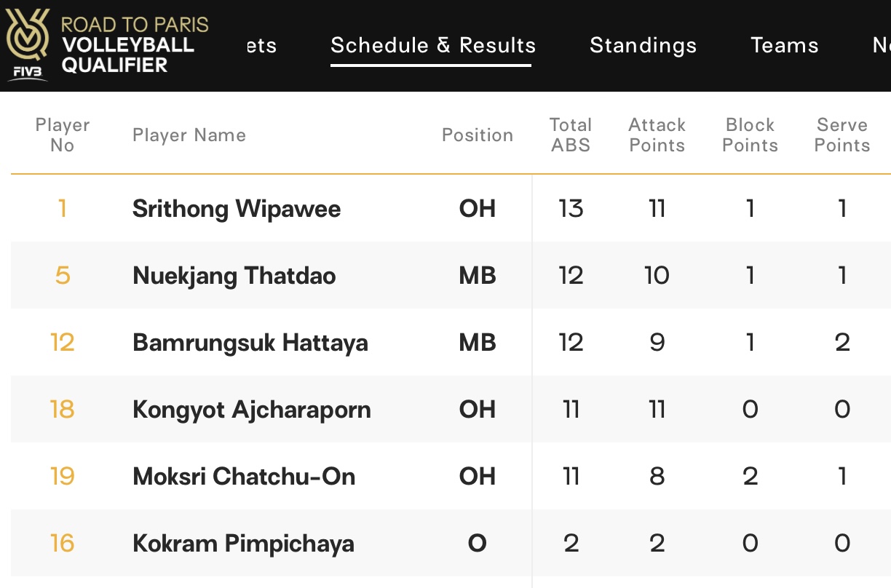The image size is (891, 588).
Task: Open the partially visible tab ending in 'ets'
Action: [x=261, y=45]
